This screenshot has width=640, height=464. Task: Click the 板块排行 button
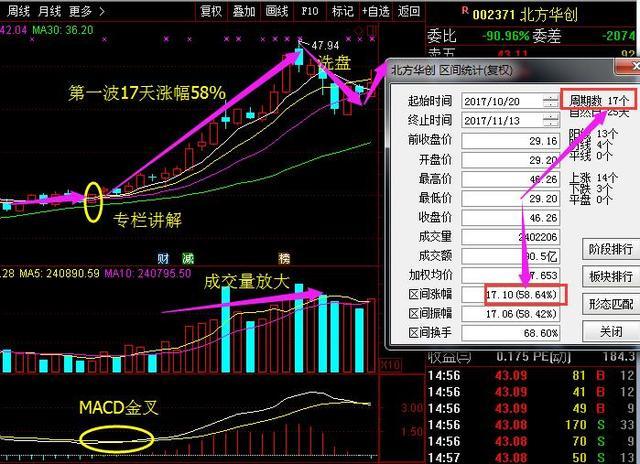[611, 276]
